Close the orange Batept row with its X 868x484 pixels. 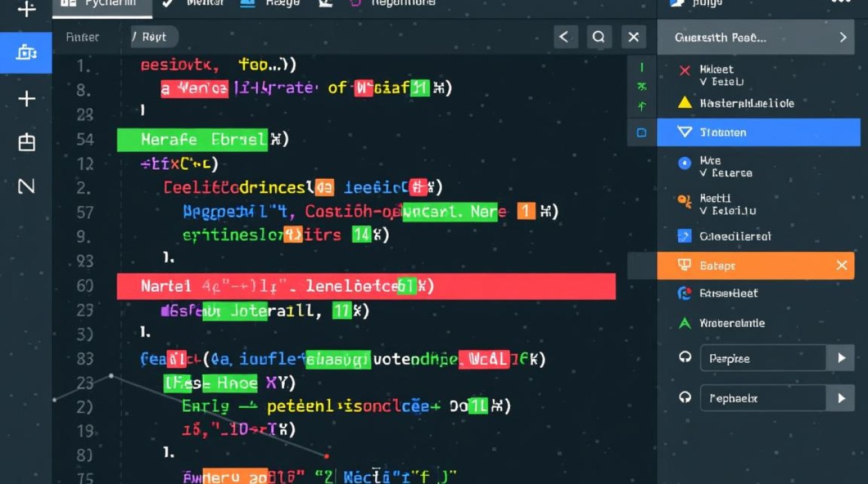tap(842, 265)
